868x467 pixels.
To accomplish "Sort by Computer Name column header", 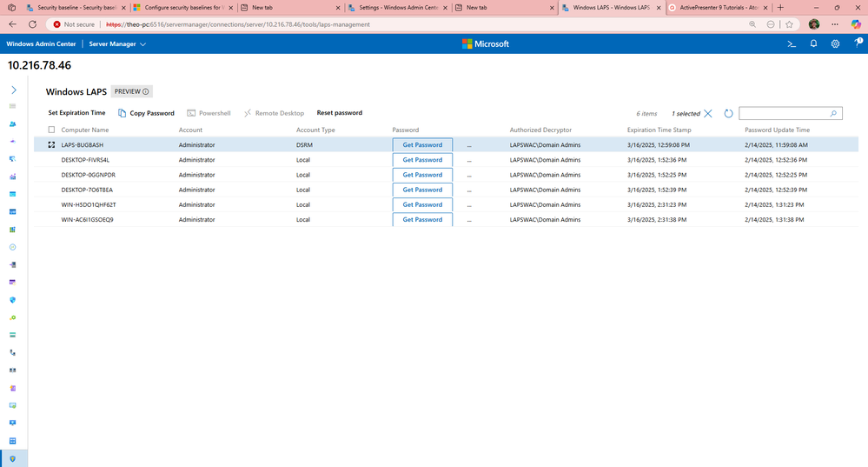I will coord(84,130).
